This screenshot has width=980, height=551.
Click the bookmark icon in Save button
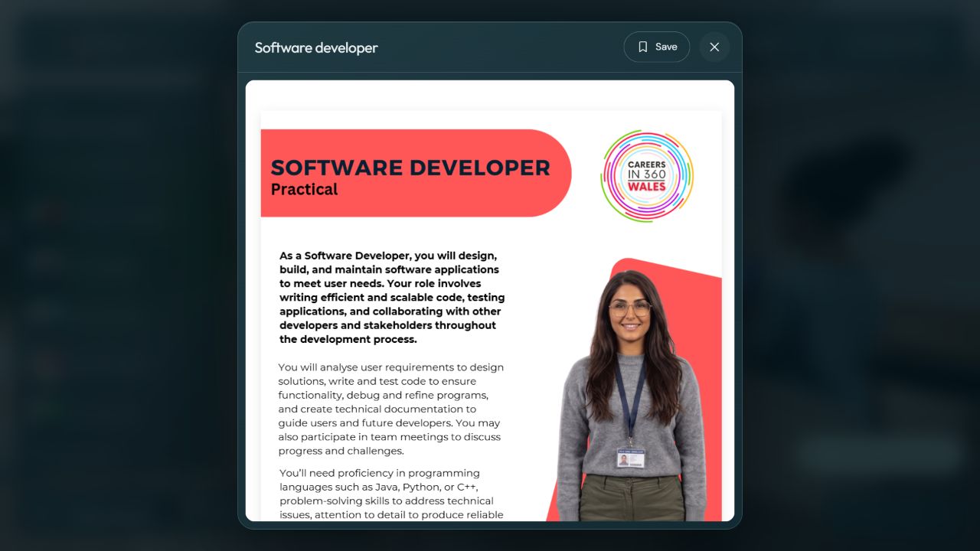click(x=643, y=47)
